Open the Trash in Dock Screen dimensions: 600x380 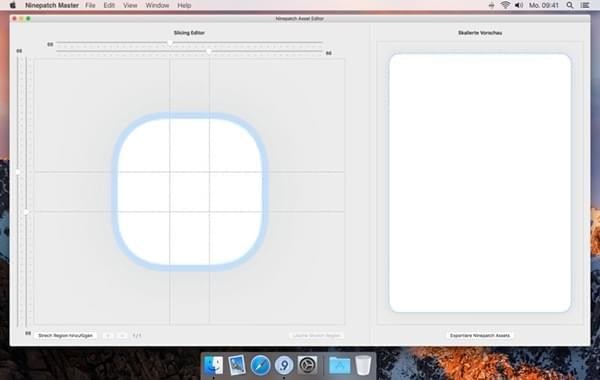click(363, 365)
